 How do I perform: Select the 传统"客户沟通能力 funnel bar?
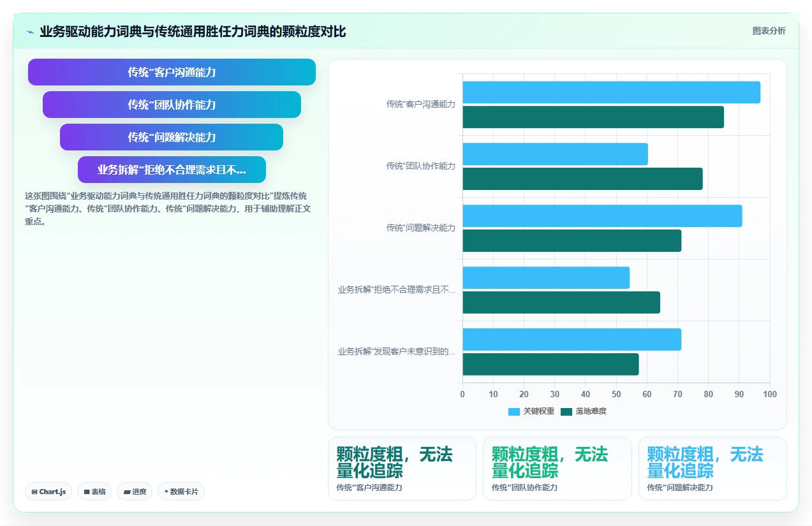(x=172, y=72)
